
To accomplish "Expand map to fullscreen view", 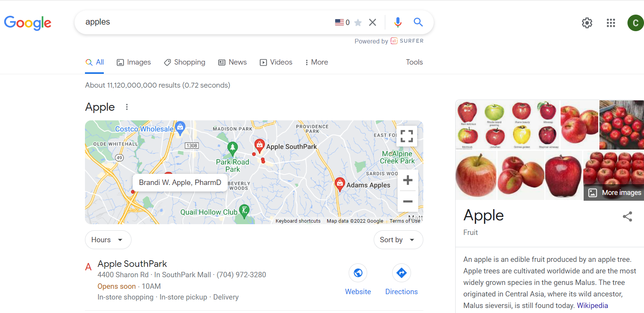I will (x=407, y=136).
